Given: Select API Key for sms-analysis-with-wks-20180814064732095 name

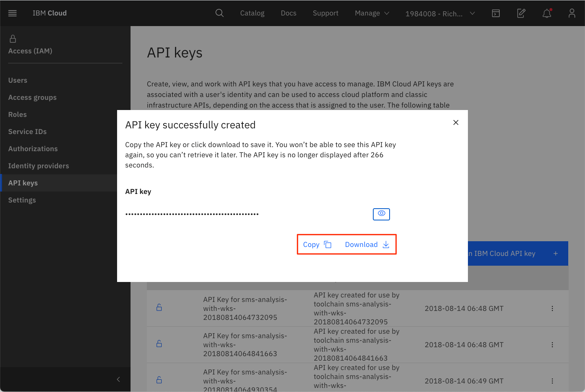Looking at the screenshot, I should pyautogui.click(x=245, y=308).
